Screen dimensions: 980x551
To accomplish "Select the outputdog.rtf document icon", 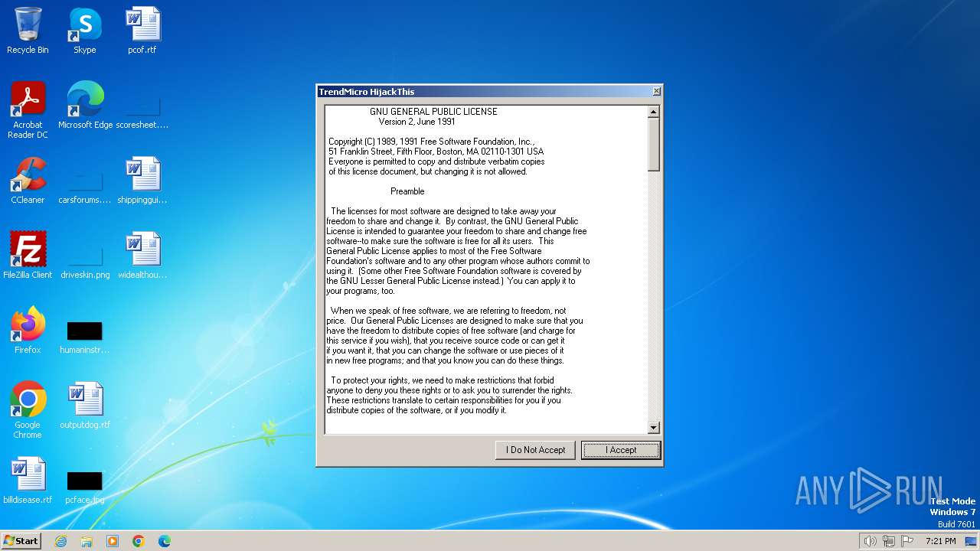I will [85, 406].
